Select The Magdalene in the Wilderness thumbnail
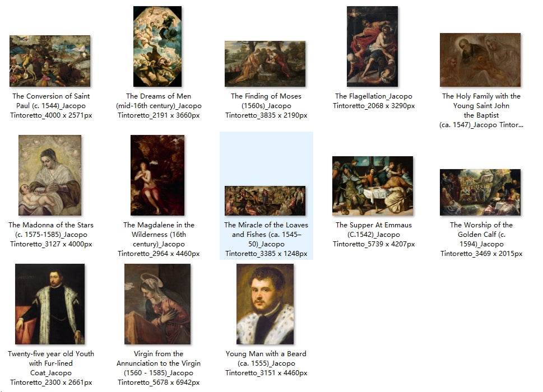The image size is (543, 392). [x=157, y=175]
